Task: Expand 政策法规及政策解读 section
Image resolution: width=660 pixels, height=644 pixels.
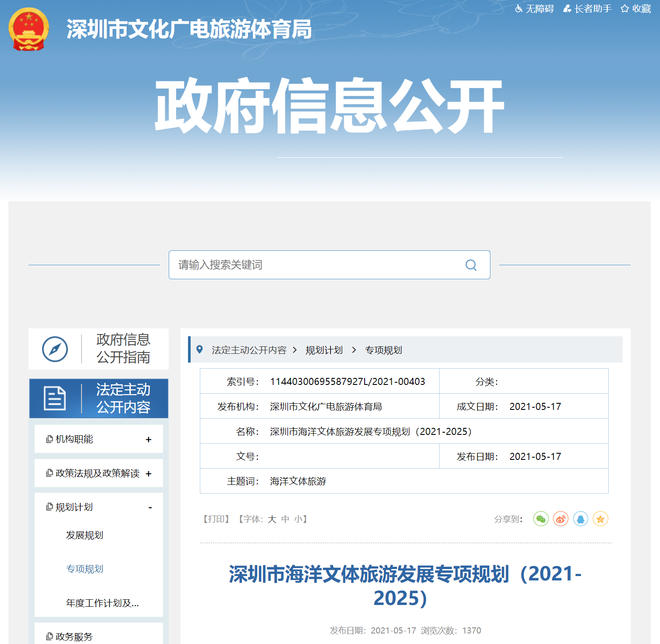Action: pos(149,473)
